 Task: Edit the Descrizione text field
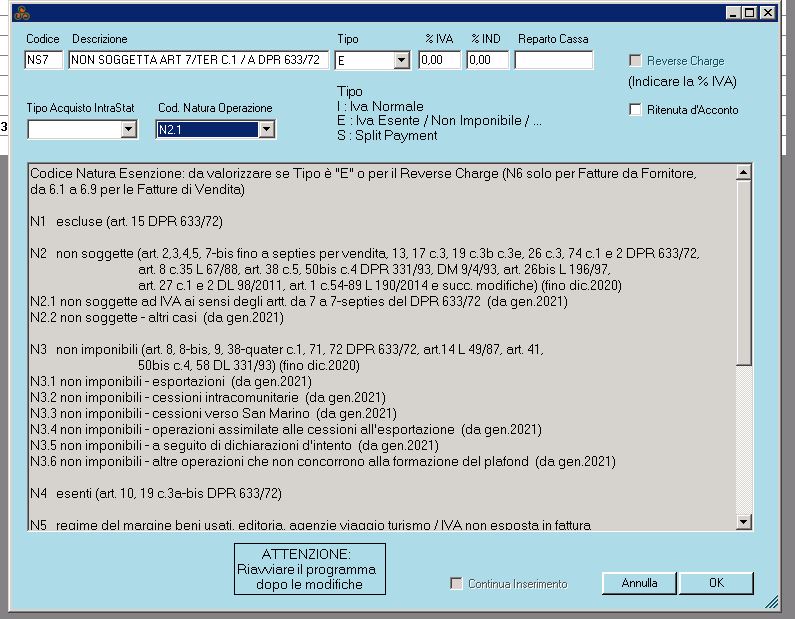click(198, 60)
